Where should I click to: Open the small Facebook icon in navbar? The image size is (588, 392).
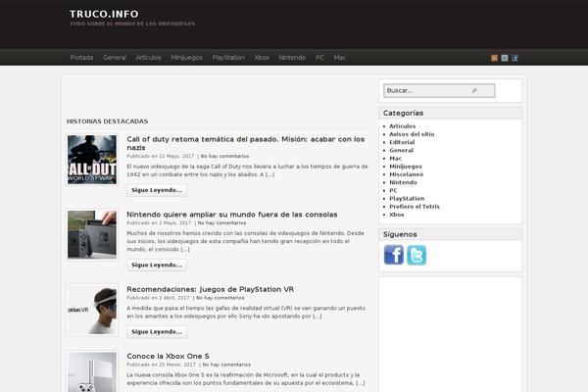click(x=514, y=58)
